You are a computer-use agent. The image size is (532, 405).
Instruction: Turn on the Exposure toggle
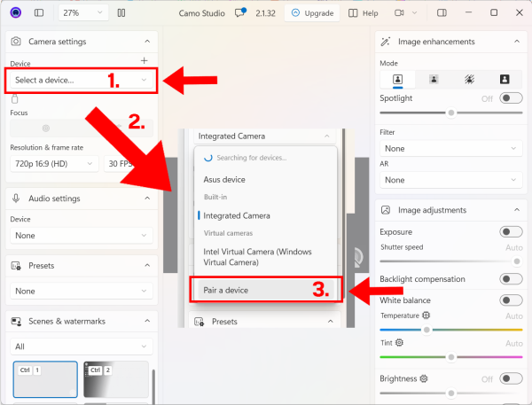point(511,231)
